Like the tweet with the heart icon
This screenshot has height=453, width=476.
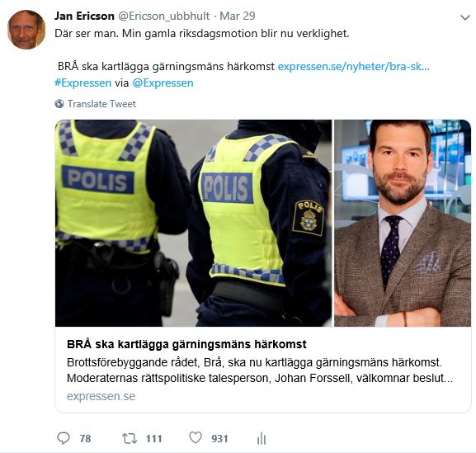[x=196, y=438]
